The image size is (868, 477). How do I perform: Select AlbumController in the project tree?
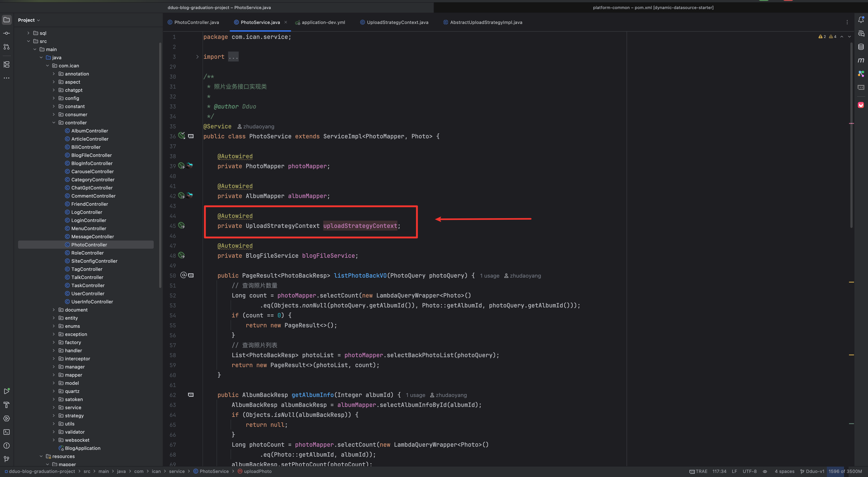[x=90, y=131]
